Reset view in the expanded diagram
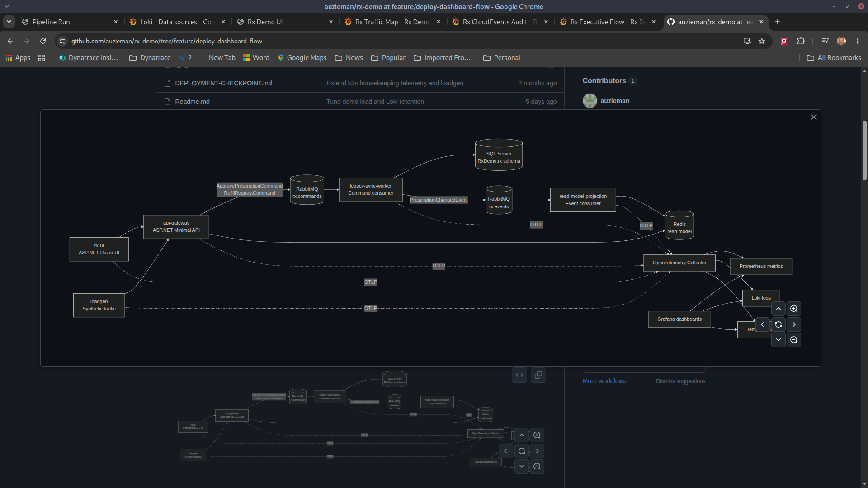Image resolution: width=868 pixels, height=488 pixels. pos(778,324)
